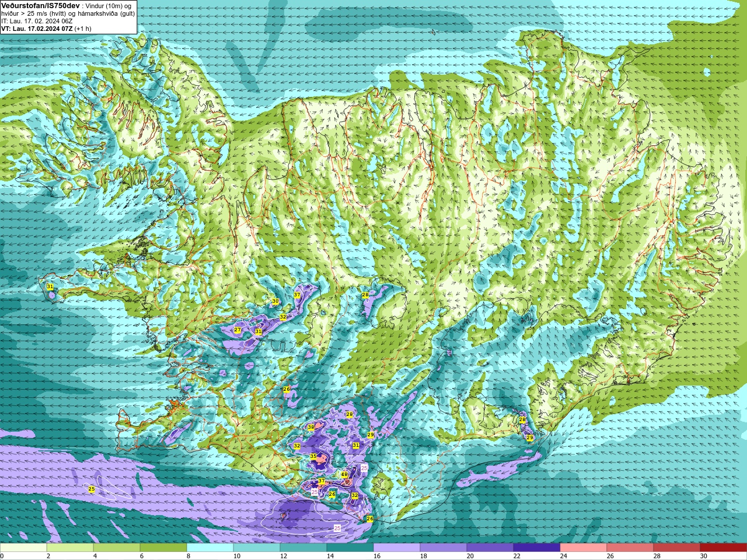Select the salmon 26–28 m/s legend swatch
Screen dimensions: 747x560
[x=630, y=548]
